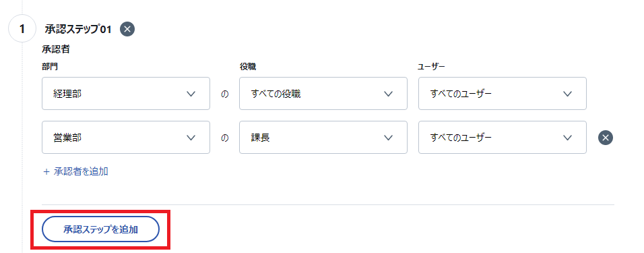
Task: Click the + 承認者を追加 link
Action: 75,171
